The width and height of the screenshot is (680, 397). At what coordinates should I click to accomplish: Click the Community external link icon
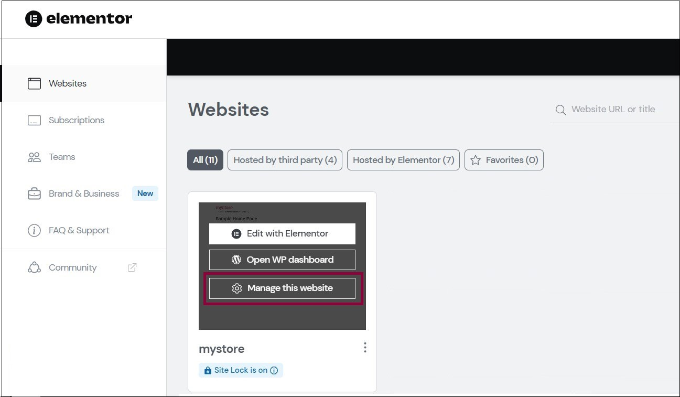132,267
